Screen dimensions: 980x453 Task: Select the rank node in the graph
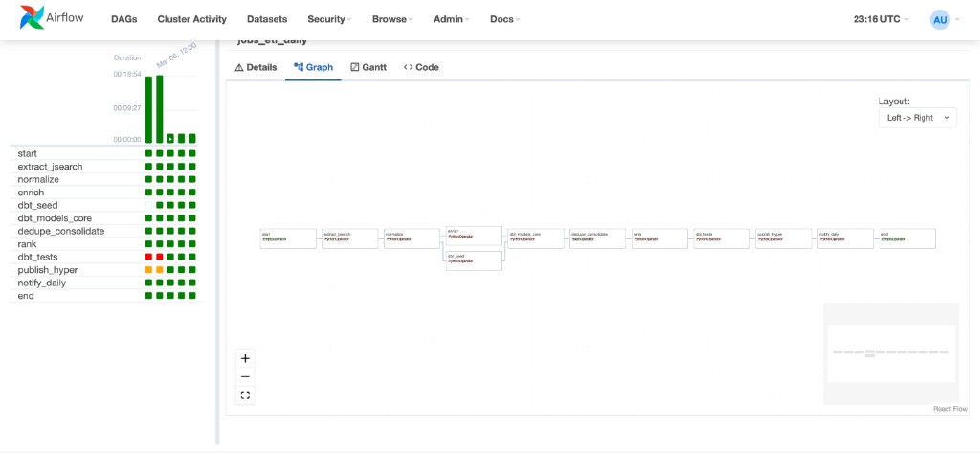coord(659,238)
